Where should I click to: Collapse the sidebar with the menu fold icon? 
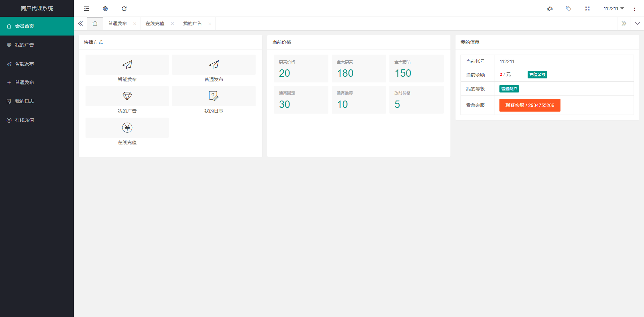pos(87,9)
